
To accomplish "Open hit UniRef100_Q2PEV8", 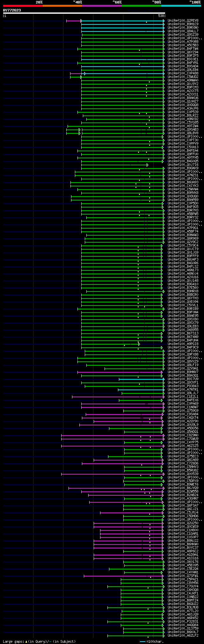I will pyautogui.click(x=183, y=20).
